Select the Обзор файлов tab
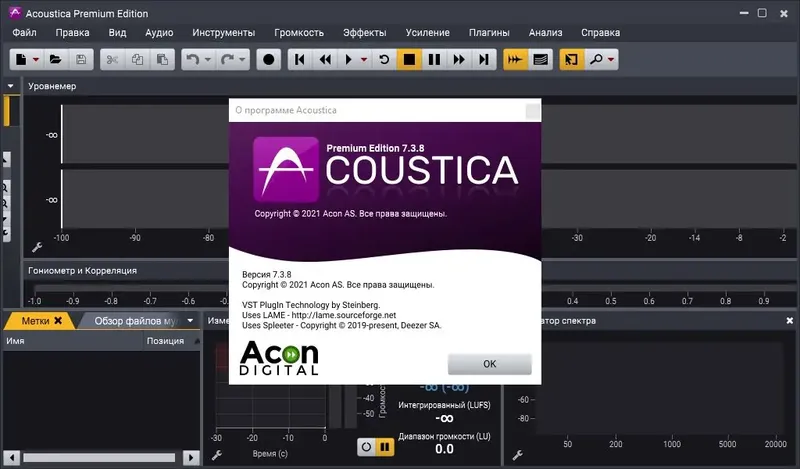 135,321
